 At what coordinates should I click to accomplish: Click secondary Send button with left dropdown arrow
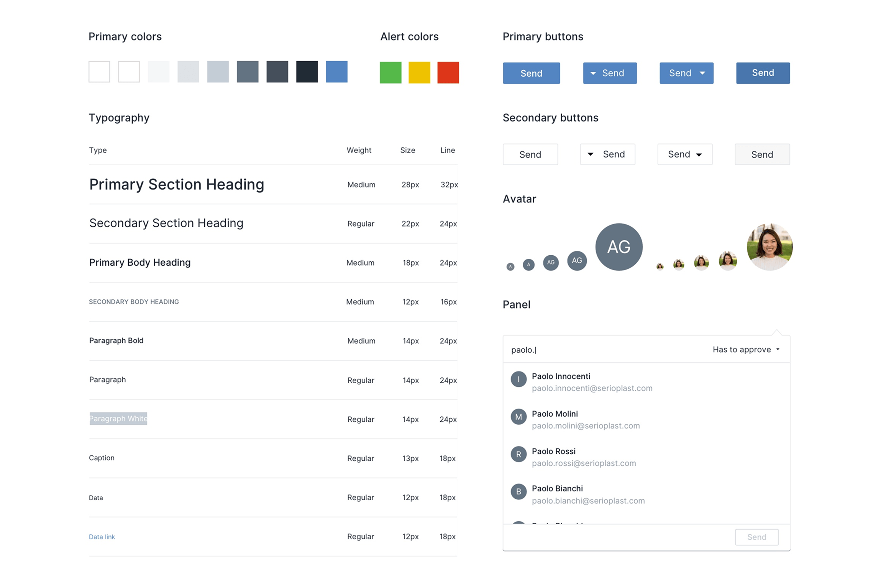pyautogui.click(x=607, y=154)
